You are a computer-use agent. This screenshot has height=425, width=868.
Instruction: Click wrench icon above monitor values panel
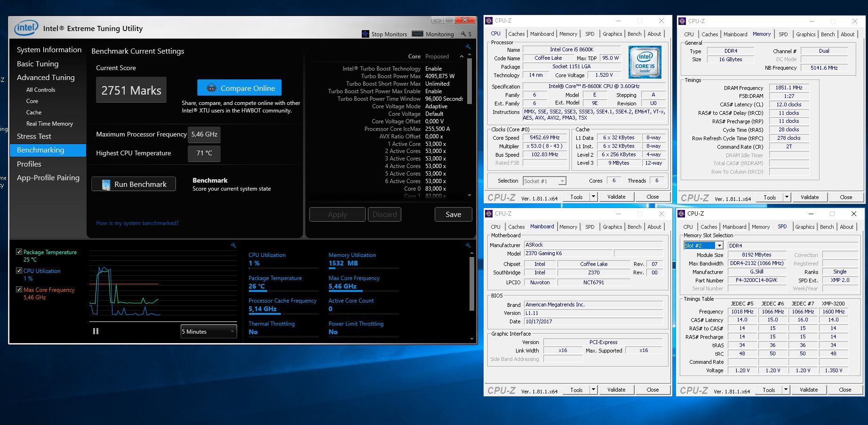(x=468, y=245)
